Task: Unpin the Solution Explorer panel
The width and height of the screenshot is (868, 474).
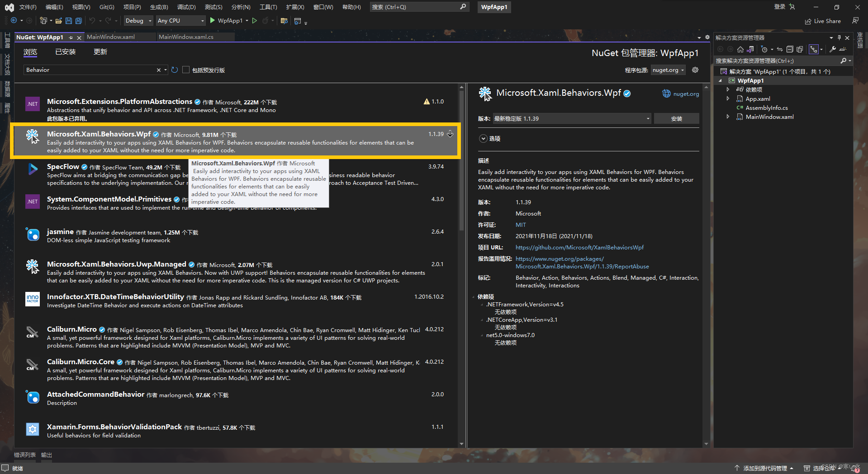Action: [839, 38]
